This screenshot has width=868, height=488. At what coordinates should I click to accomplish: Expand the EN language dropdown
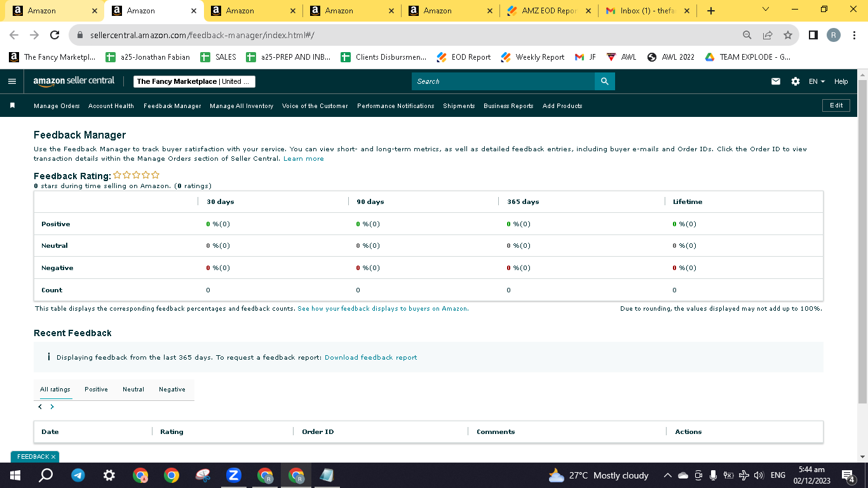[817, 81]
